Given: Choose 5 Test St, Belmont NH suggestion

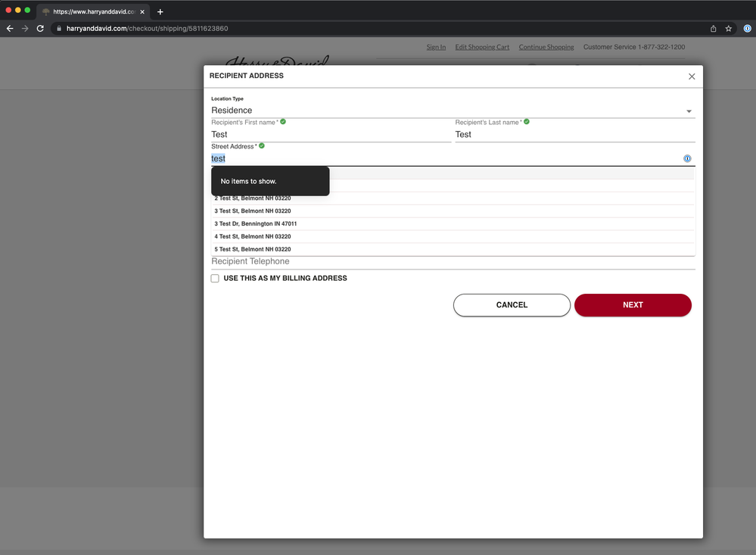Looking at the screenshot, I should click(x=253, y=249).
